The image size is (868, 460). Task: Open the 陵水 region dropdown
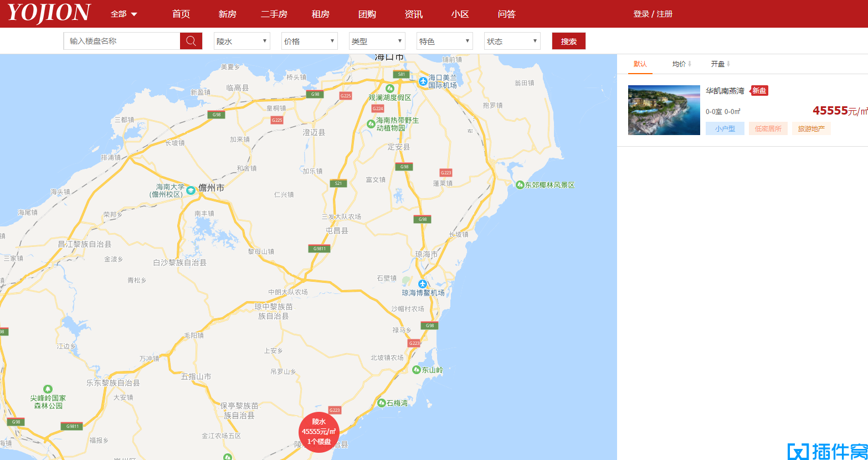click(x=242, y=41)
